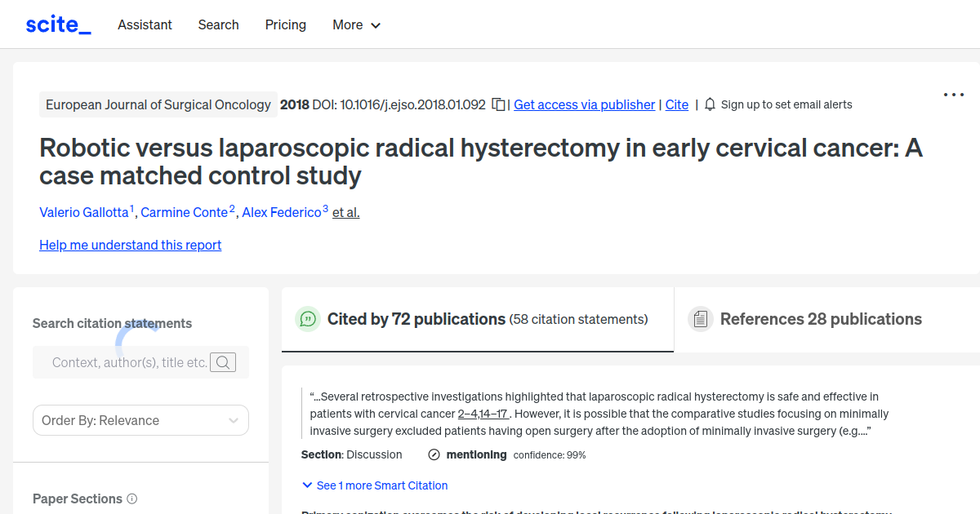
Task: Expand See 1 more Smart Citation
Action: (375, 485)
